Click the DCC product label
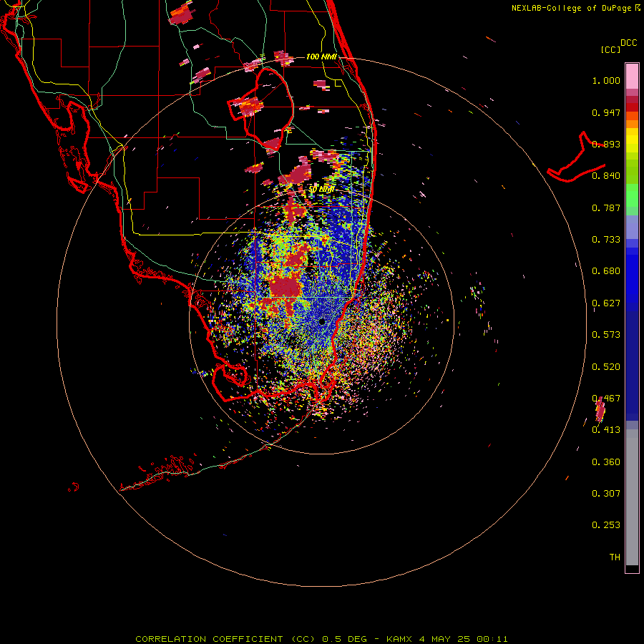This screenshot has width=644, height=644. click(x=628, y=43)
